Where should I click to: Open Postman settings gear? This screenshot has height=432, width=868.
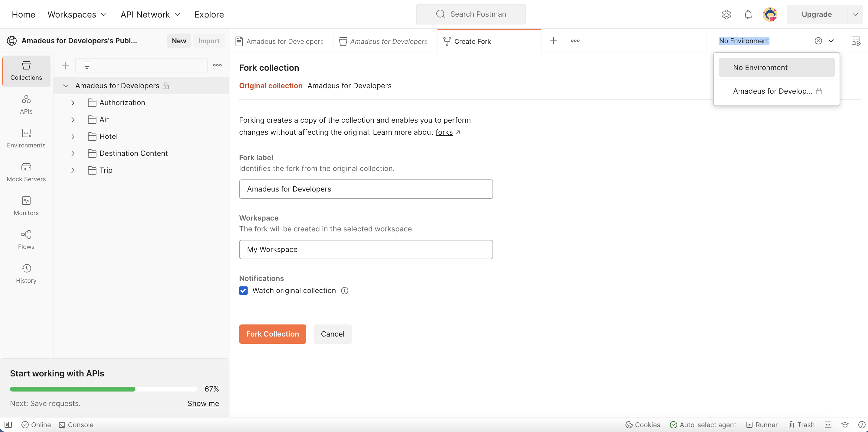(x=726, y=15)
